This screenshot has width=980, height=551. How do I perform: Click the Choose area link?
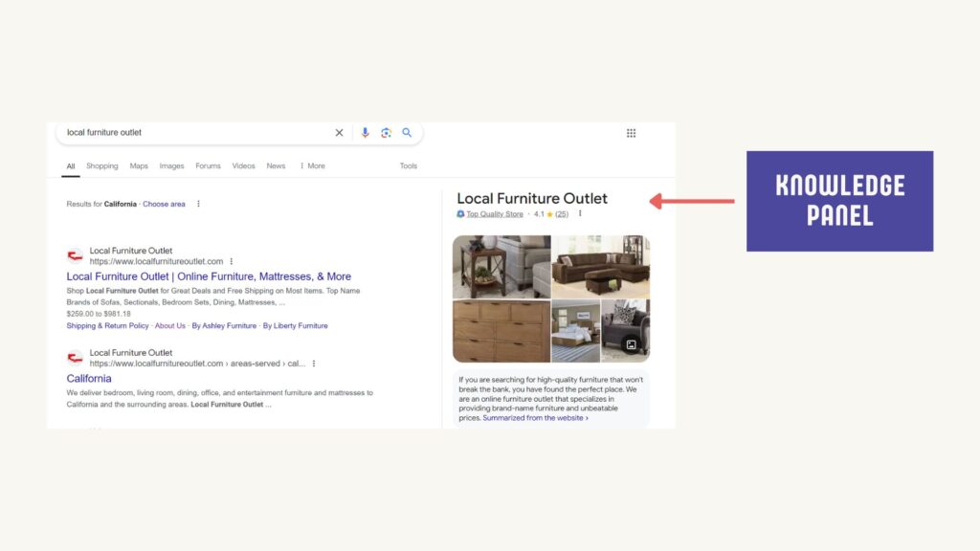pos(164,205)
